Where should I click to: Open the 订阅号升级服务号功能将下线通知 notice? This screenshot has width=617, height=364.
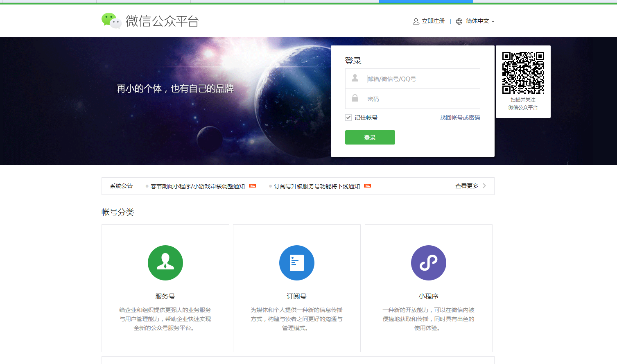pyautogui.click(x=317, y=186)
